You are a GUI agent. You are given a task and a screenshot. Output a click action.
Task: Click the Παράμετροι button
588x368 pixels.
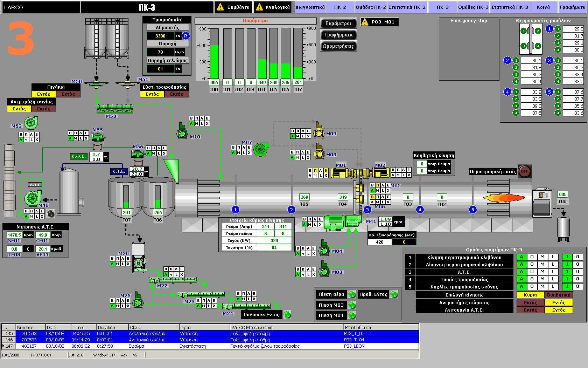[x=338, y=23]
